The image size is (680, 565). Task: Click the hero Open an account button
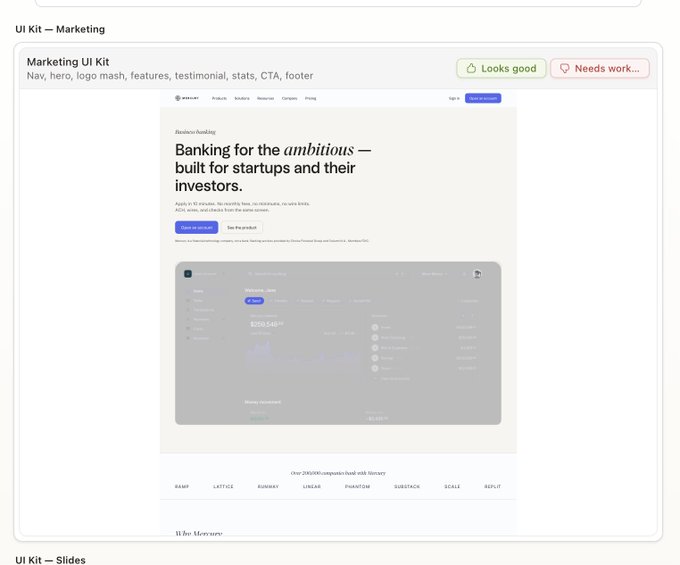click(x=196, y=227)
